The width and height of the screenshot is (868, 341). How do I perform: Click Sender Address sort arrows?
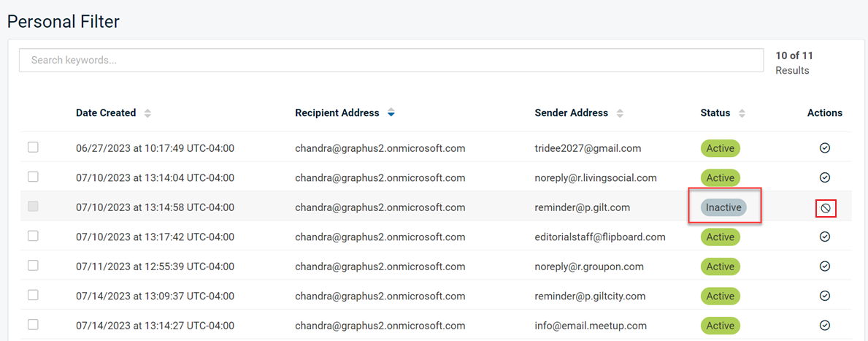620,113
